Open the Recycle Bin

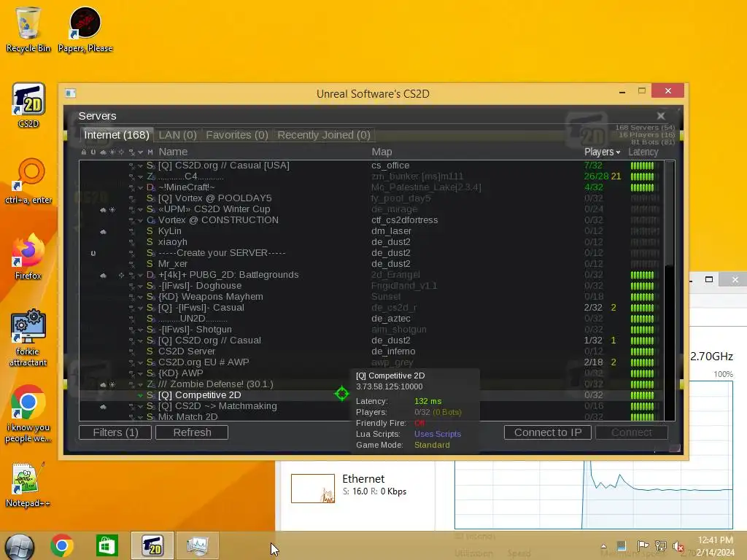pos(28,29)
